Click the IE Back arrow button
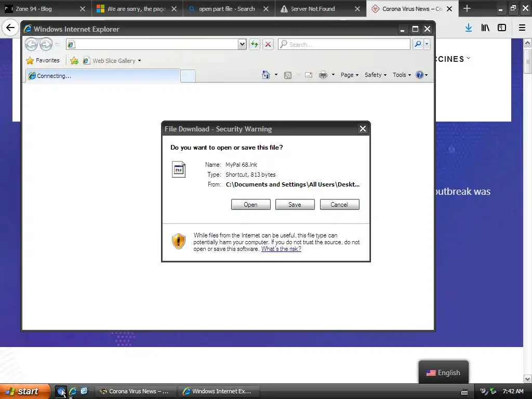 point(31,44)
